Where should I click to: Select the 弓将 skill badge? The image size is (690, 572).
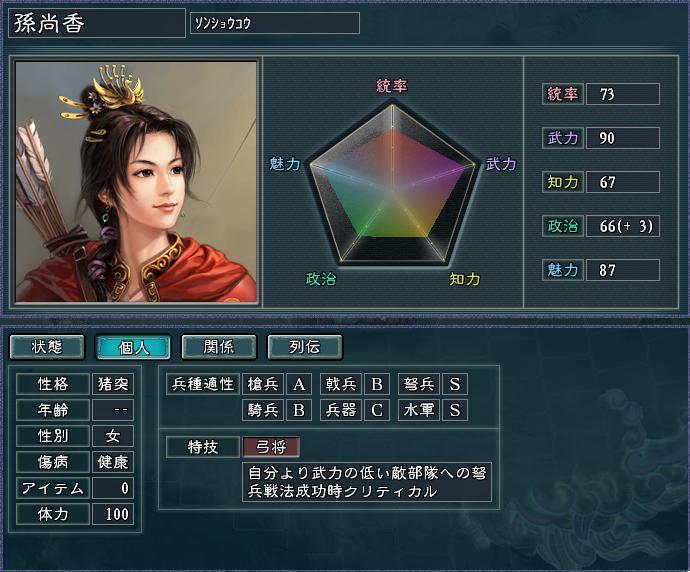[271, 447]
